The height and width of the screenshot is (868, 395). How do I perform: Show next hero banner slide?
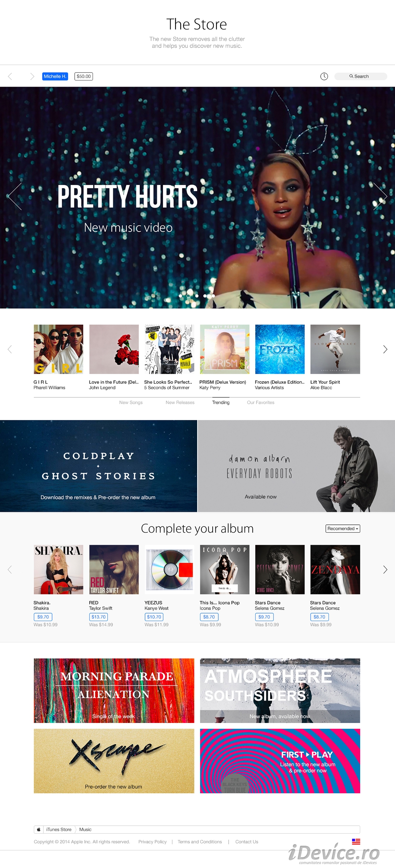click(380, 196)
